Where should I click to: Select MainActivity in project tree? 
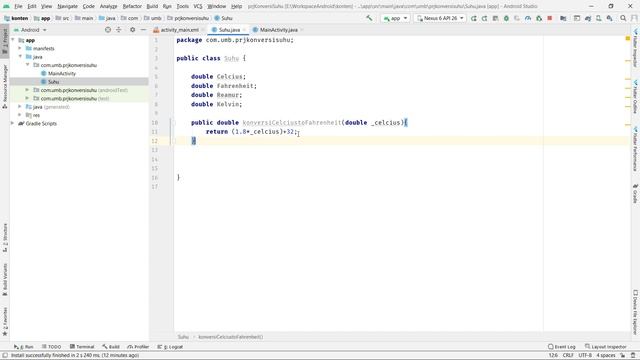[62, 73]
